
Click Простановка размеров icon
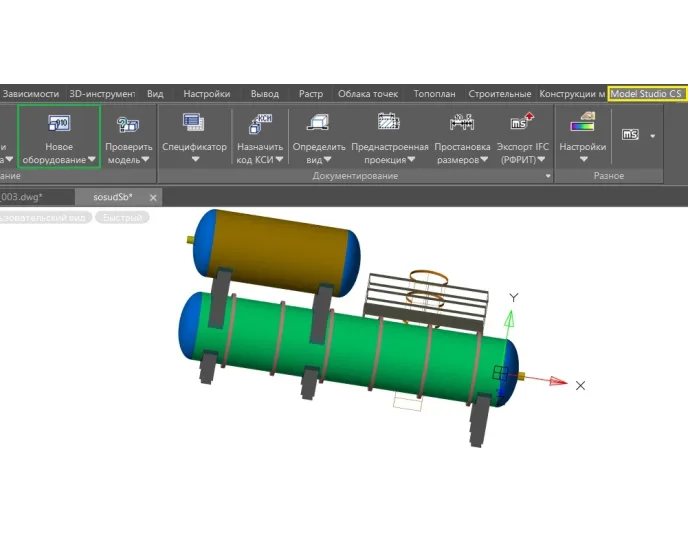462,122
